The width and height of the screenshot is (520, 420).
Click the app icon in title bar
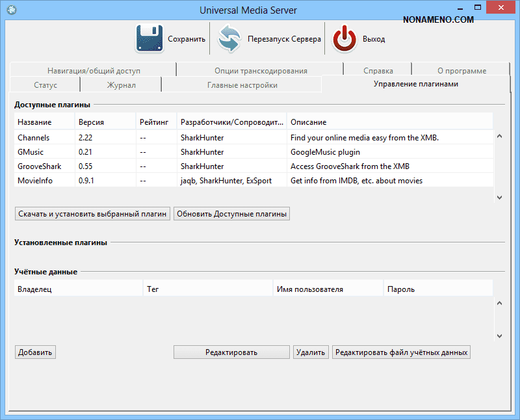11,10
